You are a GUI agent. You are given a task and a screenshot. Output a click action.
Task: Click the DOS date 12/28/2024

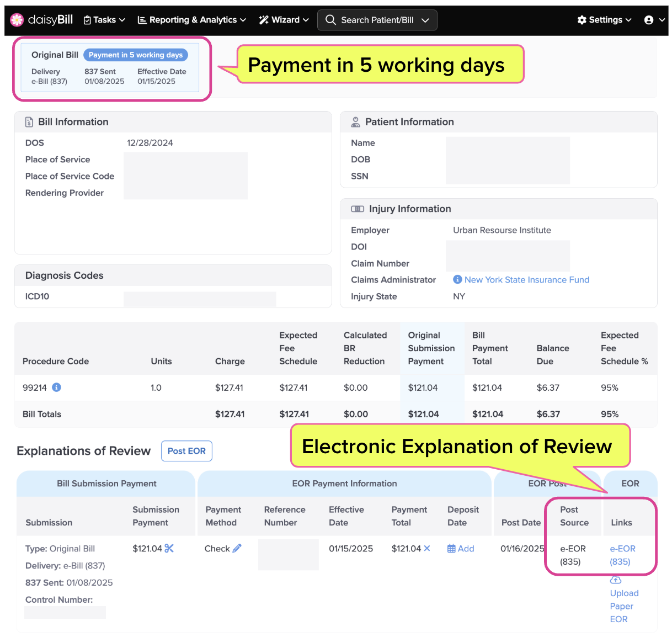click(x=150, y=143)
